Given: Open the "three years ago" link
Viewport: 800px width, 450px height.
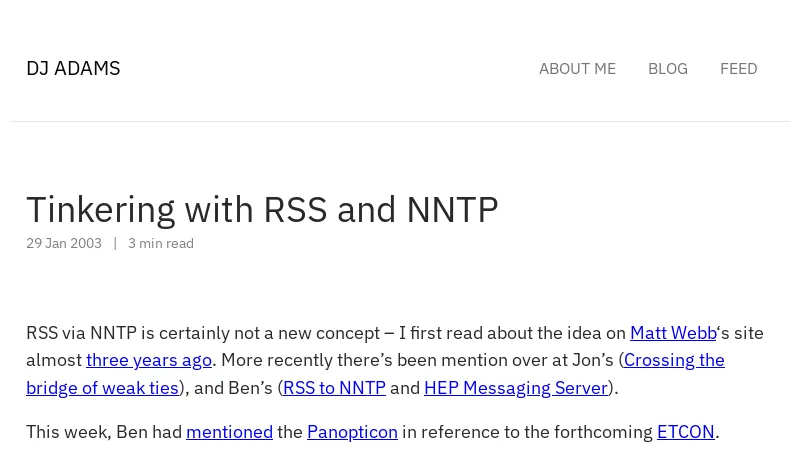Looking at the screenshot, I should pyautogui.click(x=148, y=360).
